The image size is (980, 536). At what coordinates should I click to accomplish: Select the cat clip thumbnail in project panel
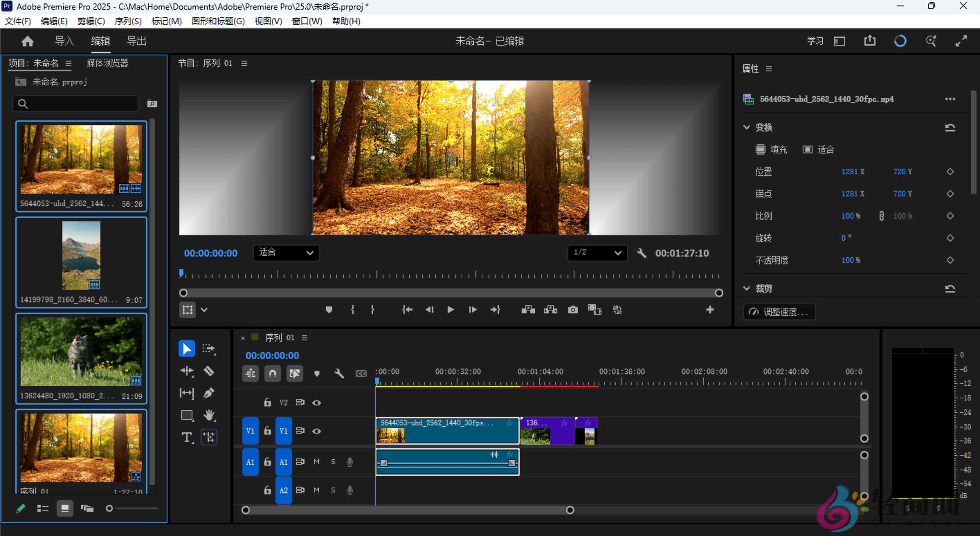click(x=81, y=353)
